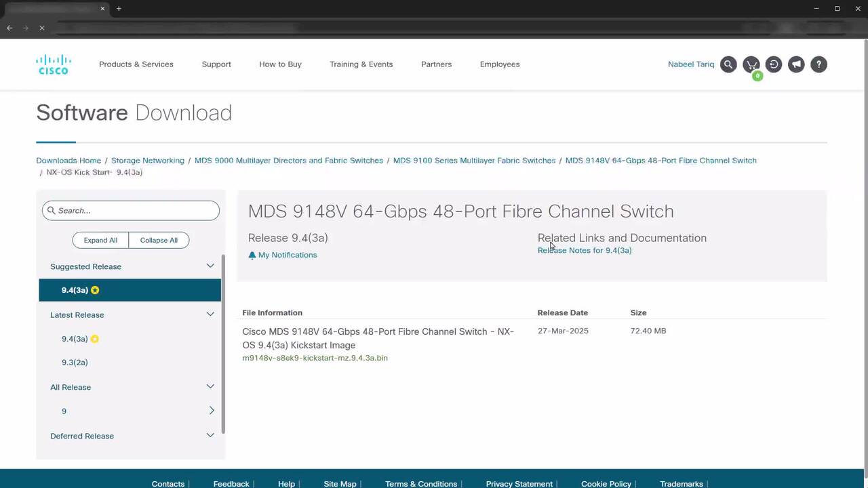Open the How to Buy menu
Screen dimensions: 868x488
[280, 64]
